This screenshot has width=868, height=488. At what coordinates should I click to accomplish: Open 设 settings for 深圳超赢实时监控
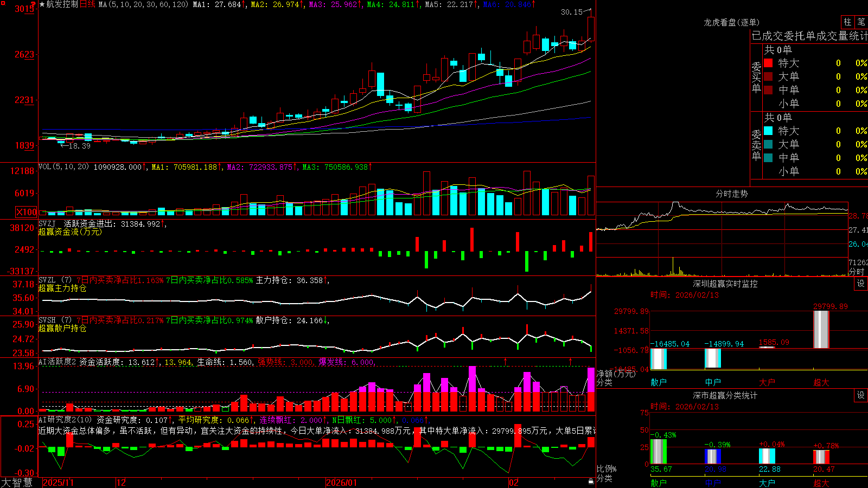click(861, 284)
